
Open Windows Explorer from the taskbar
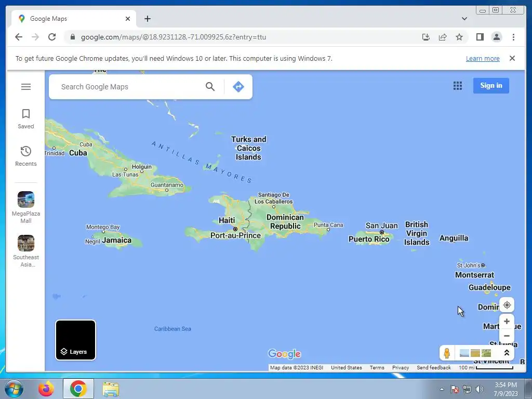(111, 389)
